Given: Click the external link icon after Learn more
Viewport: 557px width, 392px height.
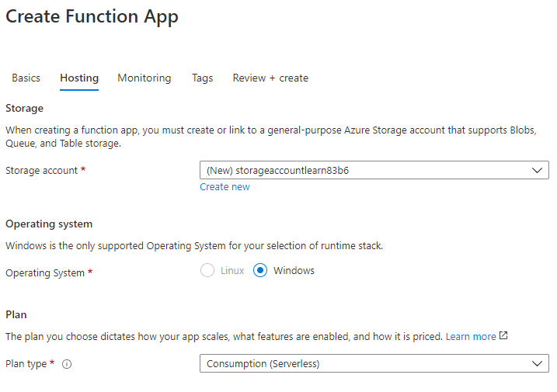Looking at the screenshot, I should coord(503,336).
